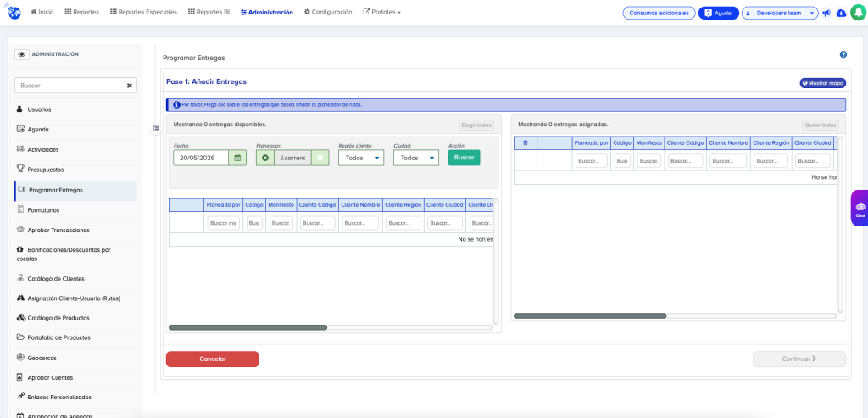Expand the Portales menu
Viewport: 868px width, 418px height.
[x=382, y=12]
